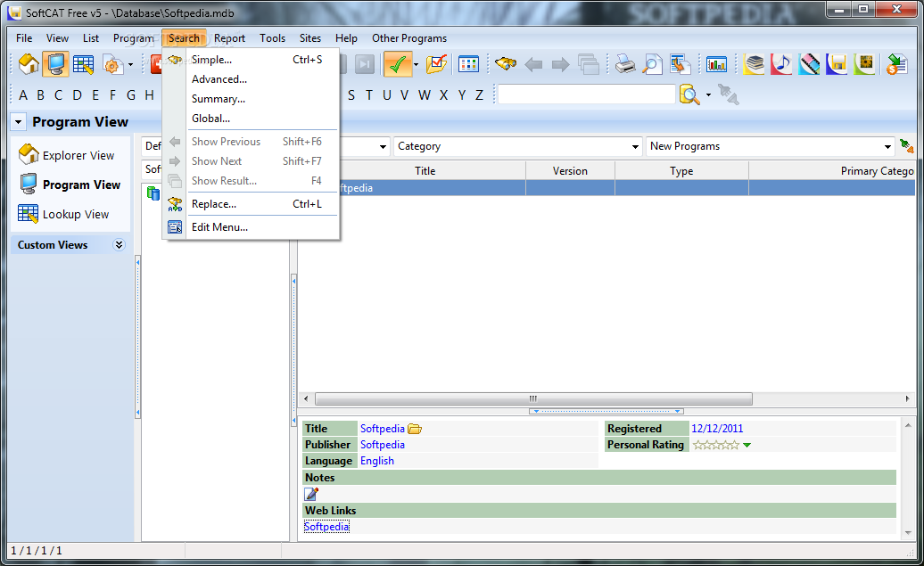Click the music note toolbar icon

click(x=781, y=64)
